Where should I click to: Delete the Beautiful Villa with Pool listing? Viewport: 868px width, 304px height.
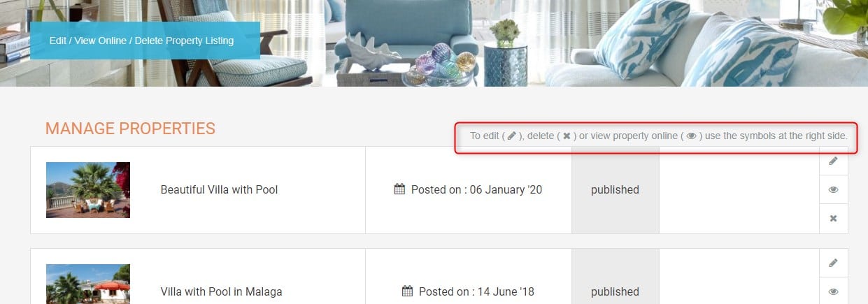click(x=833, y=219)
